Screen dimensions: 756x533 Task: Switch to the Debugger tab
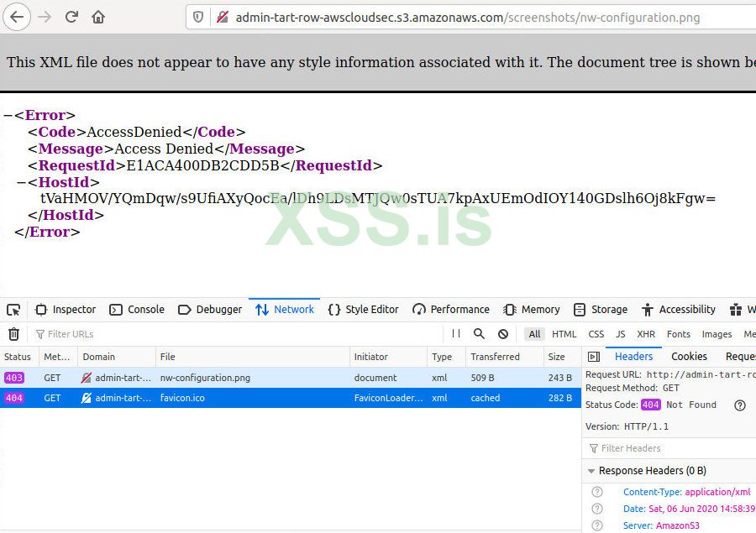[210, 310]
